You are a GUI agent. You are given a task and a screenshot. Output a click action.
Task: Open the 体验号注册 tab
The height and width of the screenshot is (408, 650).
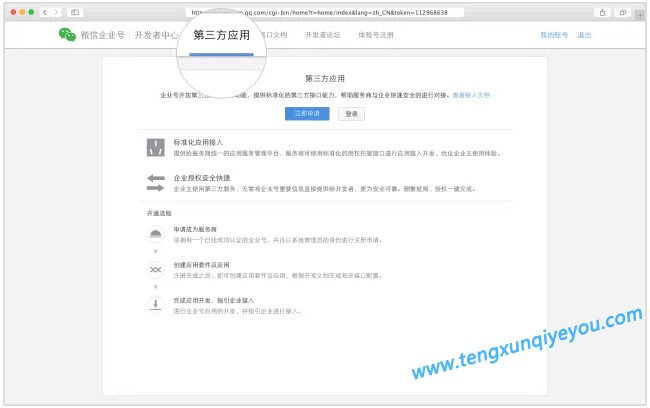coord(376,35)
